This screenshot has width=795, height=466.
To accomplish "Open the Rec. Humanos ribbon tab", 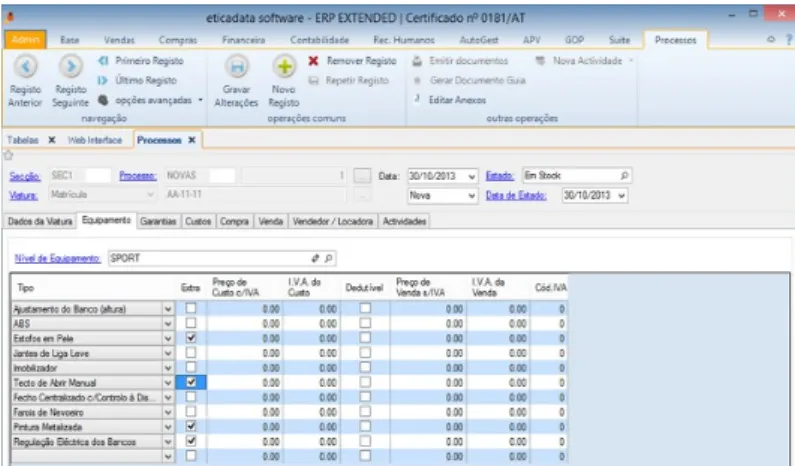I will pyautogui.click(x=404, y=40).
